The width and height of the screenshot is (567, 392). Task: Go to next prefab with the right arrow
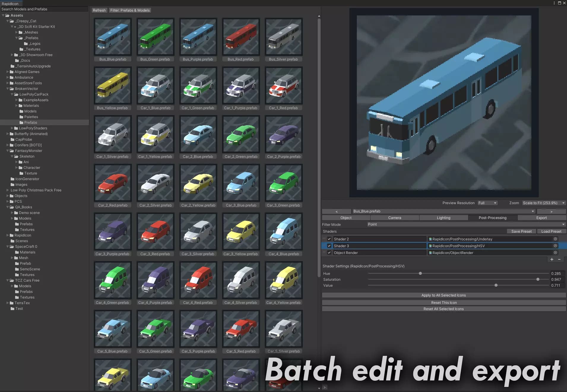pyautogui.click(x=551, y=211)
